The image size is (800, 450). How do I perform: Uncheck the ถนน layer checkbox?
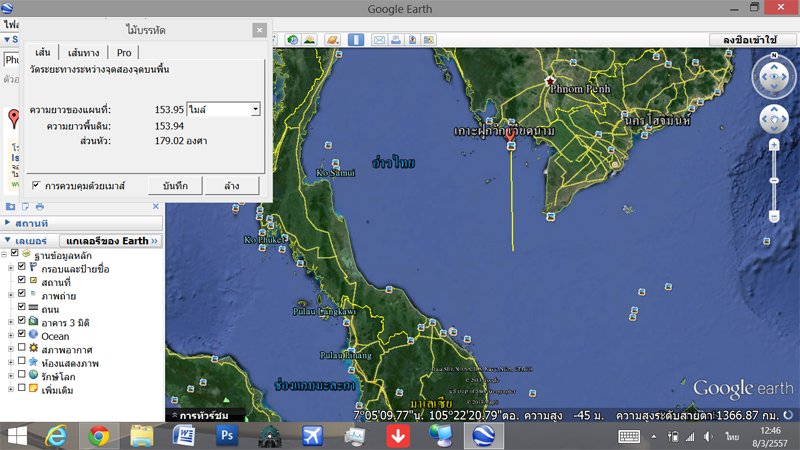point(21,307)
